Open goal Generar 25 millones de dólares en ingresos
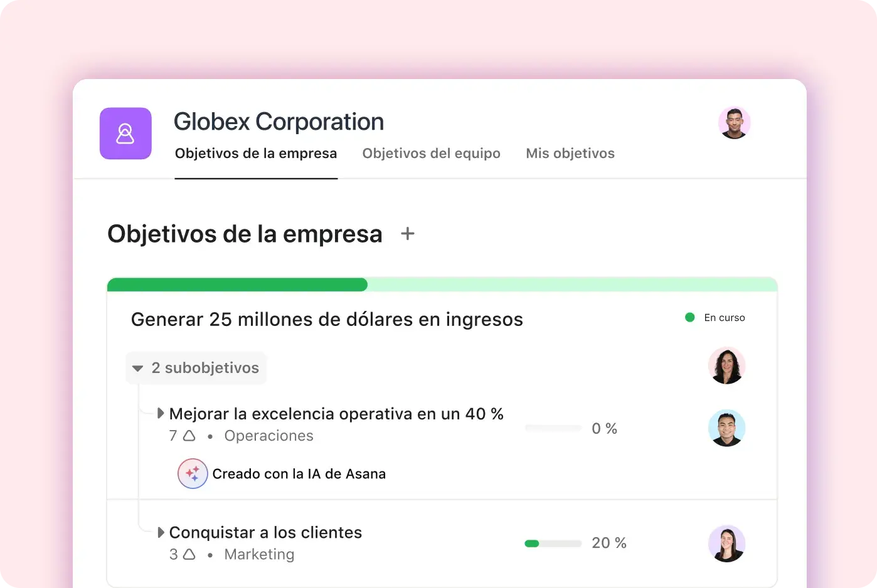Image resolution: width=877 pixels, height=588 pixels. (327, 320)
